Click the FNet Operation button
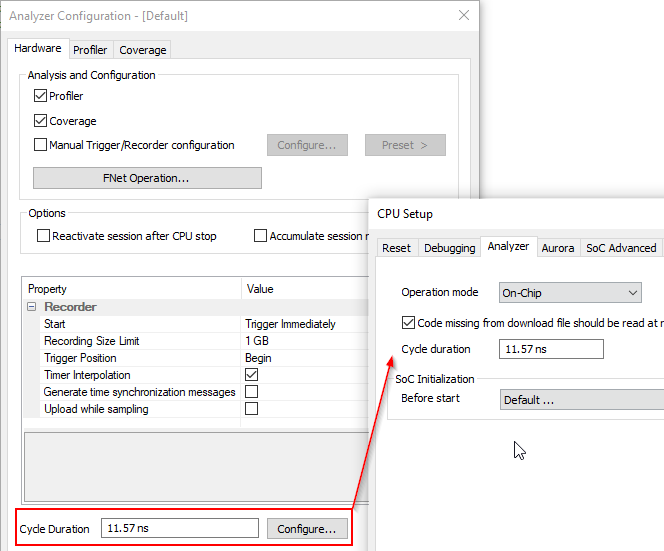Image resolution: width=664 pixels, height=551 pixels. click(147, 178)
